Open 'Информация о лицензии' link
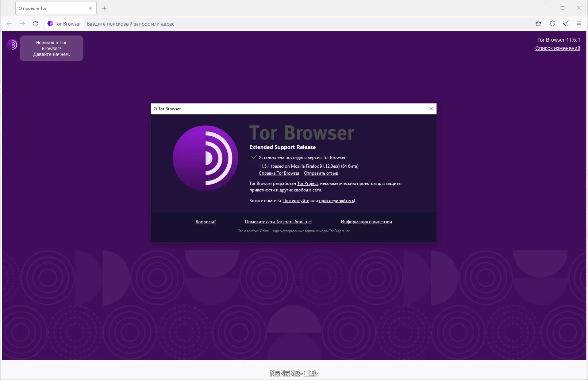 point(366,222)
